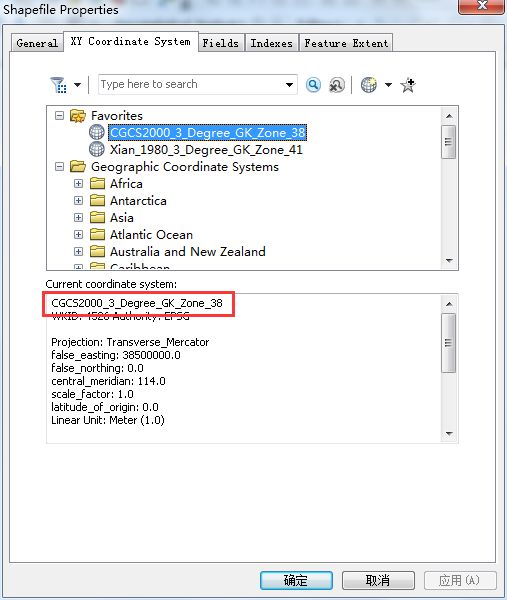The image size is (507, 600).
Task: Expand the Africa folder
Action: click(x=78, y=183)
